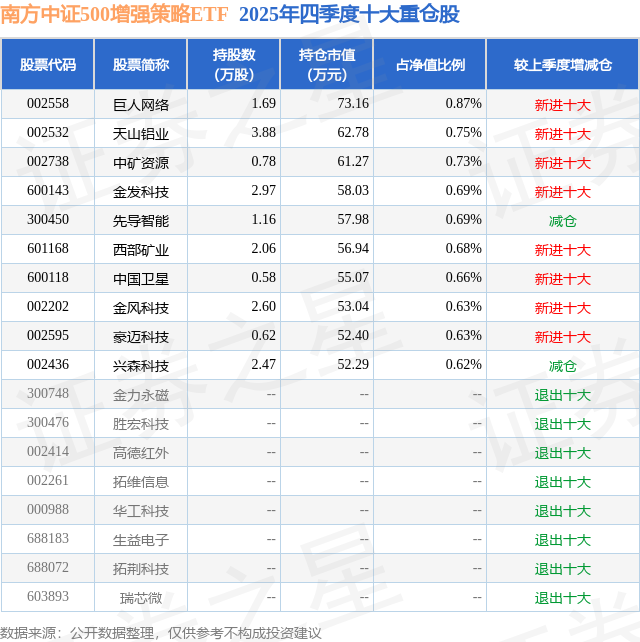
Task: Select stock name 高德红外
Action: click(141, 453)
